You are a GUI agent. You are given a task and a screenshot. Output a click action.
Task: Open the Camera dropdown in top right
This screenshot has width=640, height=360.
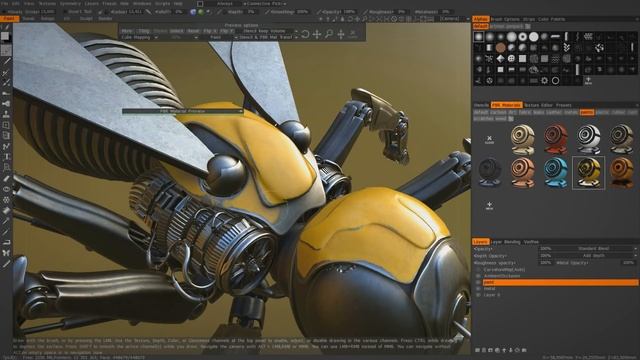point(454,19)
